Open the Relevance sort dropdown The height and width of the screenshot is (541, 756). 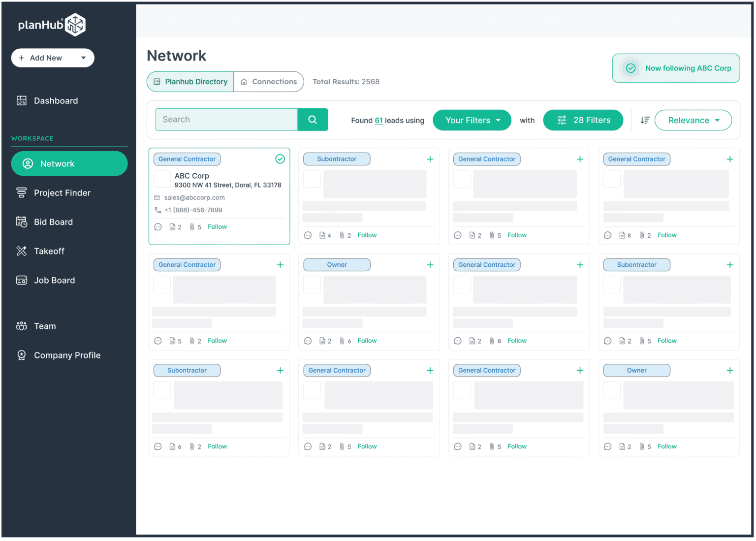pos(693,120)
